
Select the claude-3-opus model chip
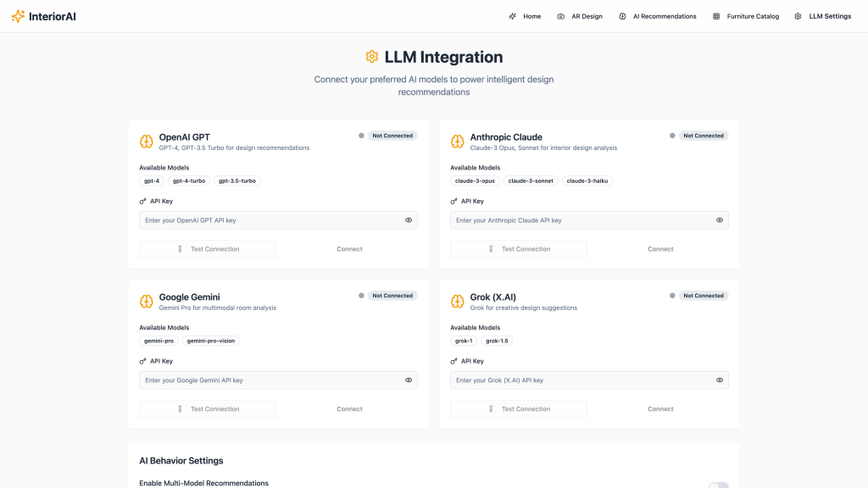click(475, 181)
